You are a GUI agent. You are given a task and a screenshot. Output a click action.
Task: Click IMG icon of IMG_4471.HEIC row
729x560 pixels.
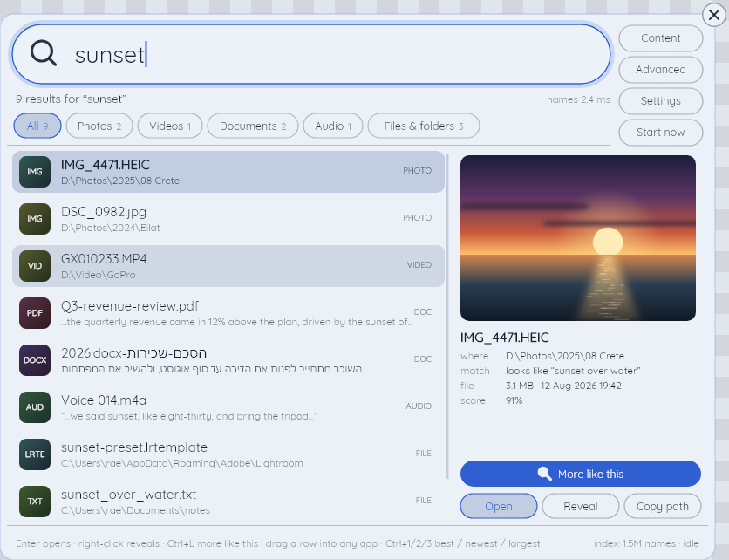[35, 172]
